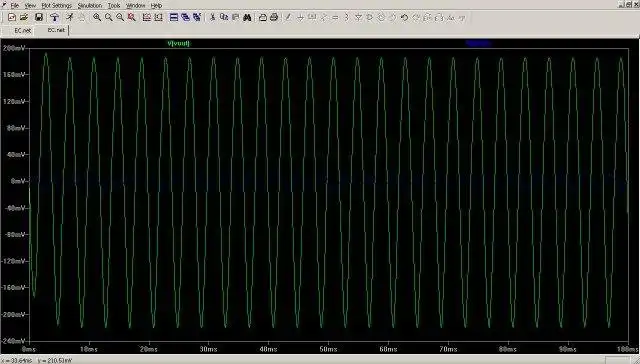Screen dimensions: 640x364
Task: Select the Pan magnifier icon
Action: [x=108, y=17]
